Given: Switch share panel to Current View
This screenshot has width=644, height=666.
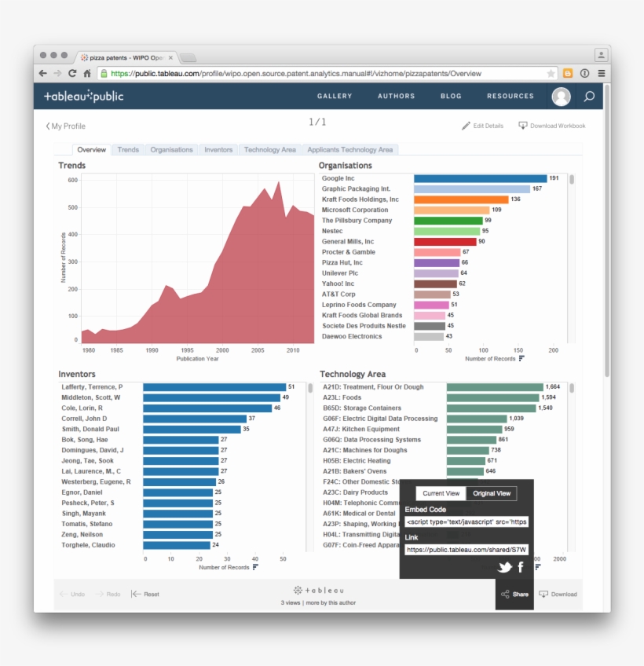Looking at the screenshot, I should tap(441, 493).
